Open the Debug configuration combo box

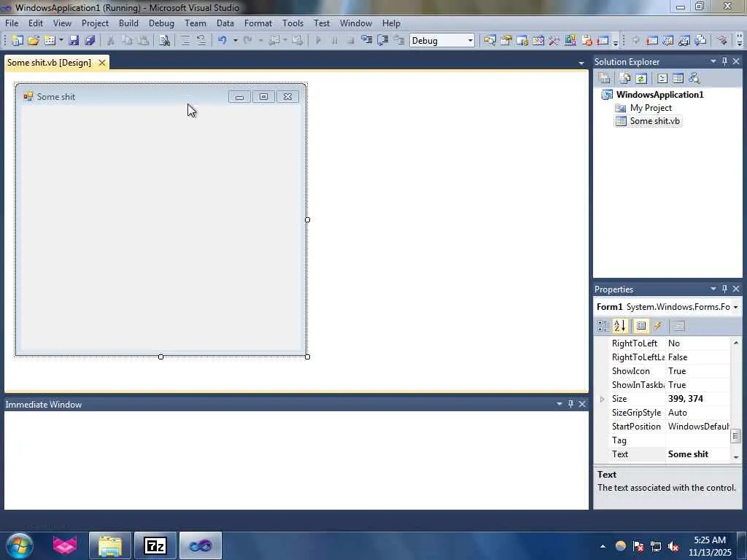[x=442, y=41]
